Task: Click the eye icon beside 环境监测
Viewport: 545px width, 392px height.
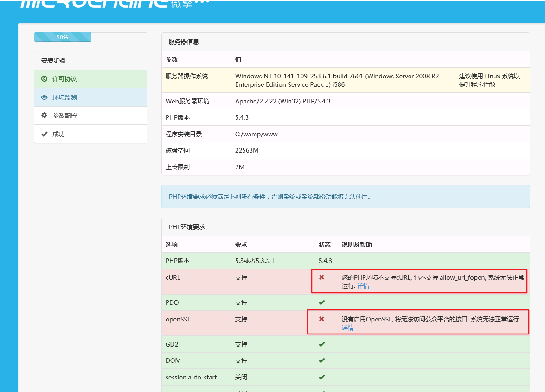Action: tap(44, 97)
